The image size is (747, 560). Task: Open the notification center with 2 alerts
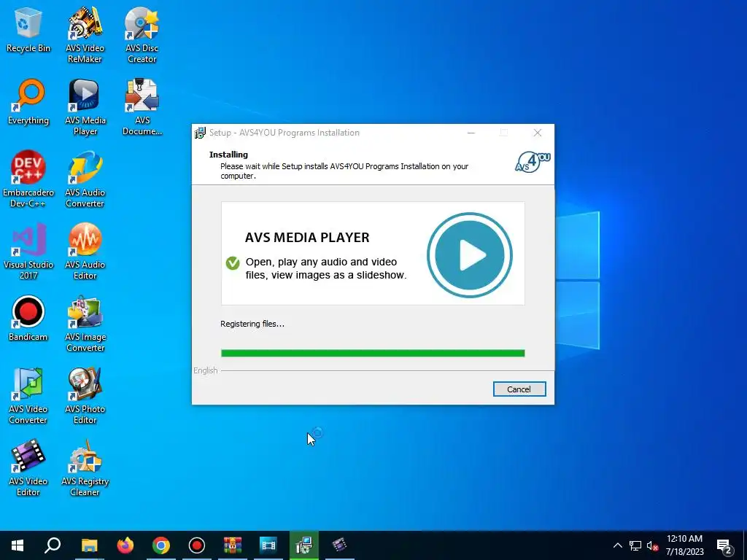coord(724,546)
